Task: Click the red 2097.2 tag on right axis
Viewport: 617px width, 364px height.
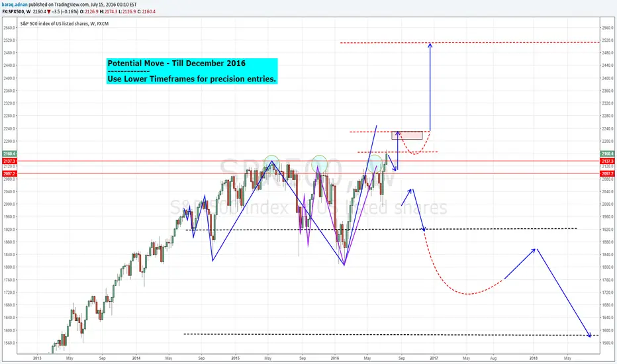Action: (607, 173)
